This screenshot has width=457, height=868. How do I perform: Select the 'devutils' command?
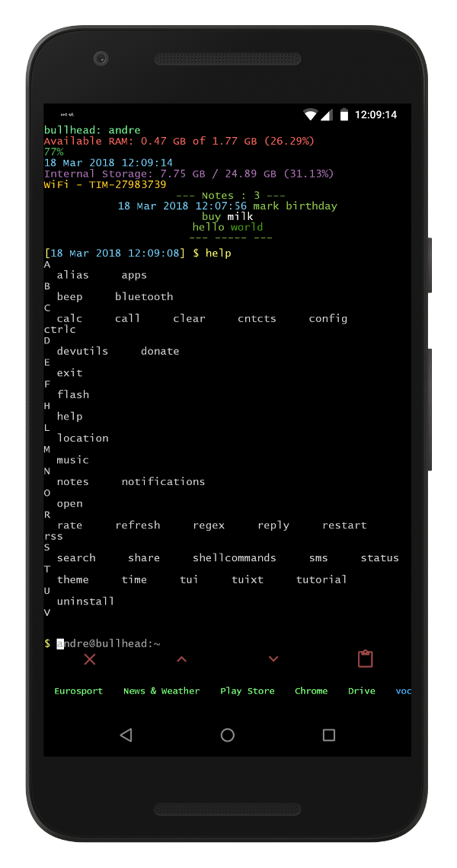pyautogui.click(x=82, y=352)
